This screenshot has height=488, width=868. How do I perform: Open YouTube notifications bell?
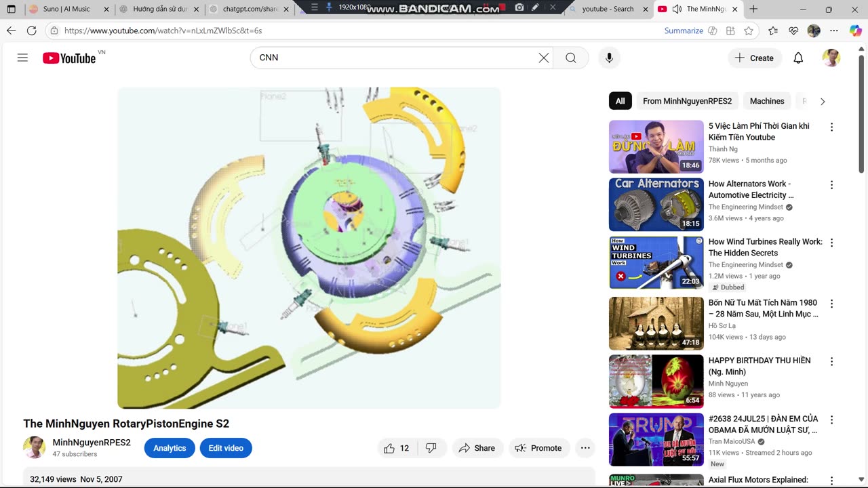pos(798,58)
